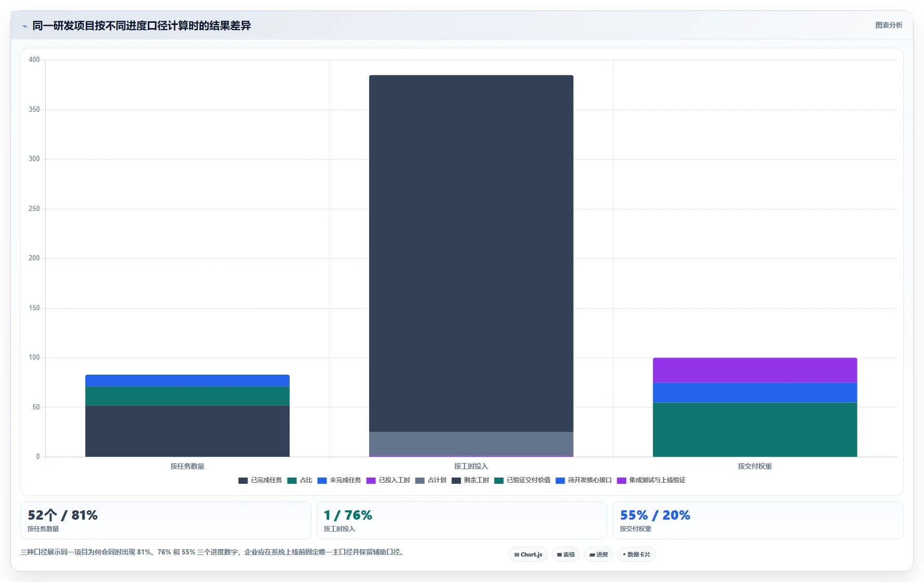Click the 250 y-axis value
Viewport: 924px width, 582px height.
[34, 209]
